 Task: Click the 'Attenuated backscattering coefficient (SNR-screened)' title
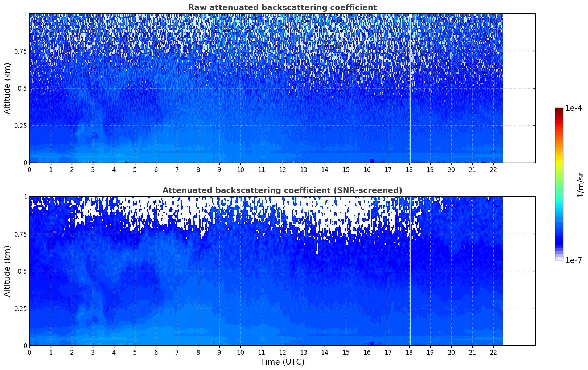282,190
